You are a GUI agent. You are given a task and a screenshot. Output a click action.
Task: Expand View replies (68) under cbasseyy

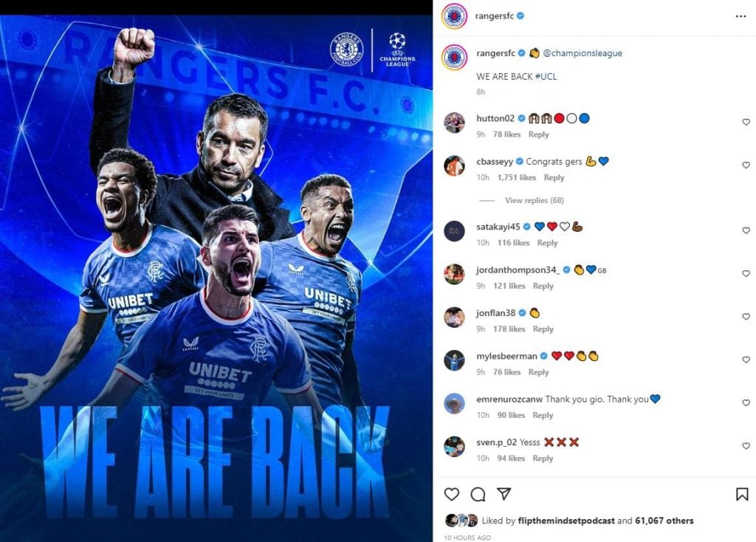pyautogui.click(x=535, y=200)
